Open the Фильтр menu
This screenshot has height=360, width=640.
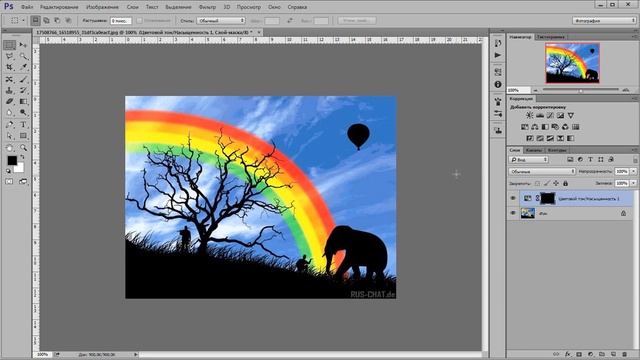coord(207,7)
